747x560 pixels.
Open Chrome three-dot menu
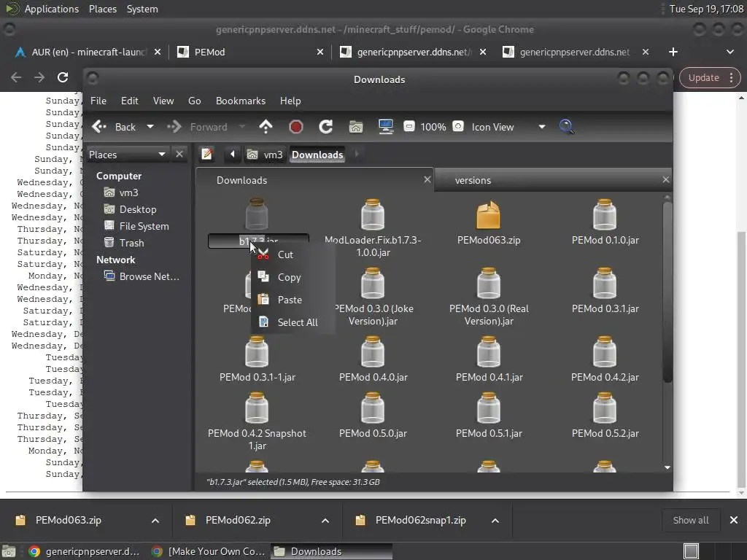click(x=731, y=77)
